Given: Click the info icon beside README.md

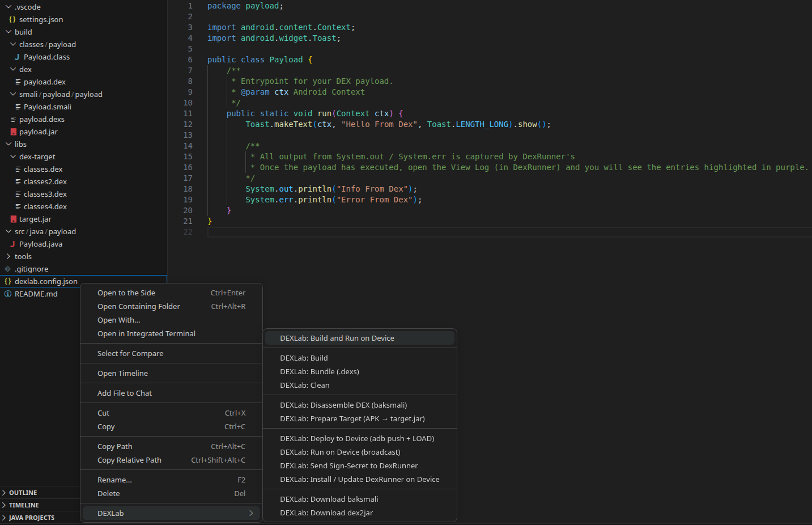Looking at the screenshot, I should click(x=8, y=294).
